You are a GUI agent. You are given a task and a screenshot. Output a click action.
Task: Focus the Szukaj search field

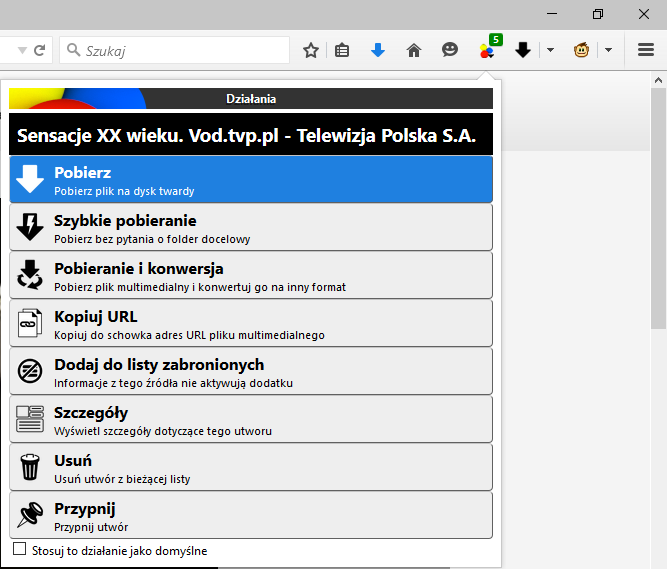174,50
